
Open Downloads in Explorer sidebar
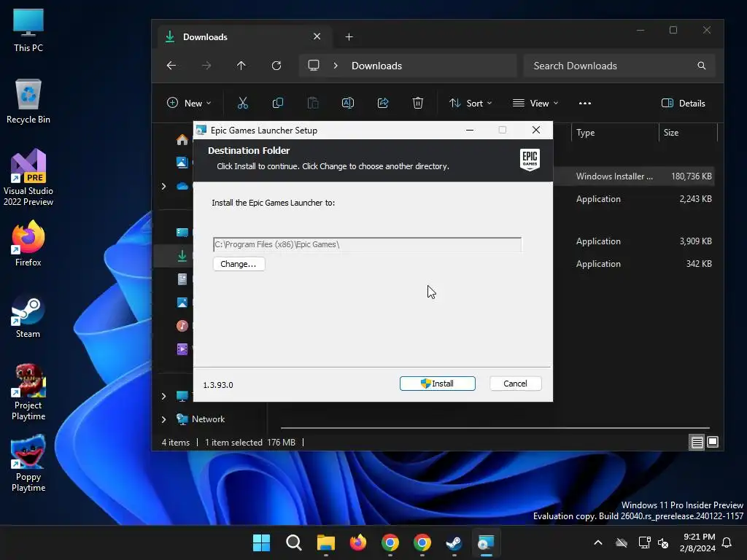coord(182,256)
